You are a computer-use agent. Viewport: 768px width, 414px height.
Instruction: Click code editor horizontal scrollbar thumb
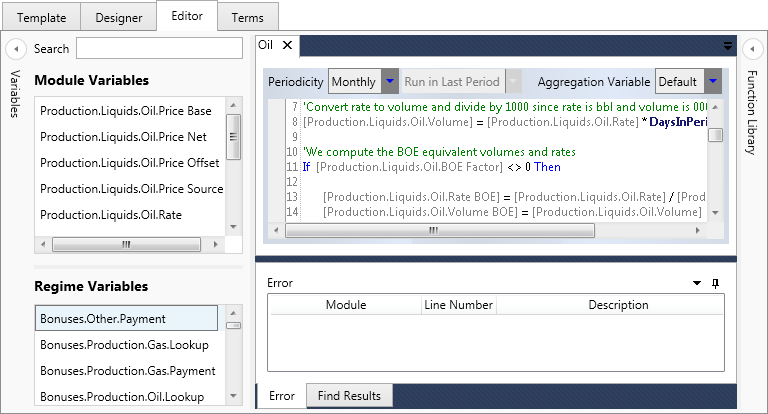(x=440, y=230)
